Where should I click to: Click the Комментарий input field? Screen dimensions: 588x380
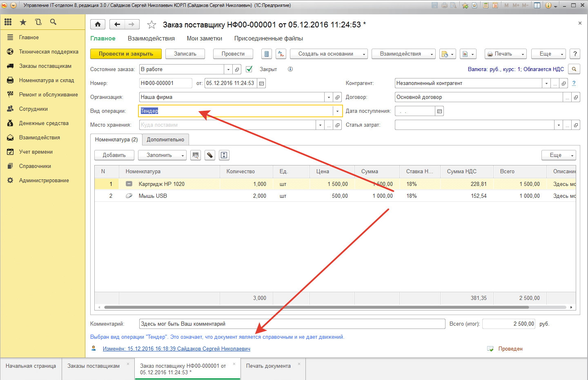coord(292,324)
